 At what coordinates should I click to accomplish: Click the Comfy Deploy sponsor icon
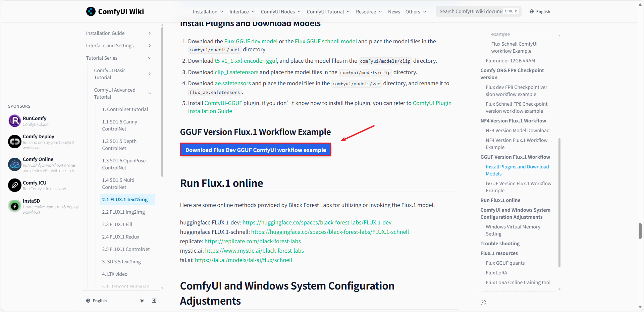[x=15, y=142]
